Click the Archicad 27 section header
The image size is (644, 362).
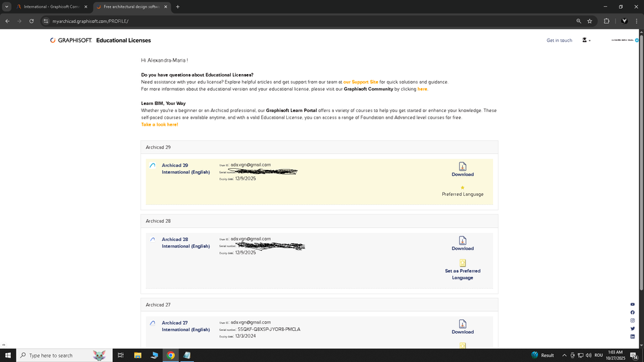point(320,305)
